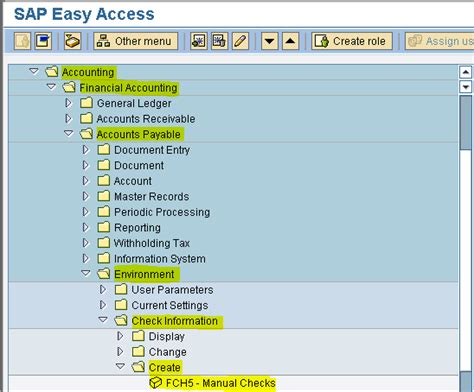Select the Accounts Receivable label
The height and width of the screenshot is (392, 474).
coord(146,119)
